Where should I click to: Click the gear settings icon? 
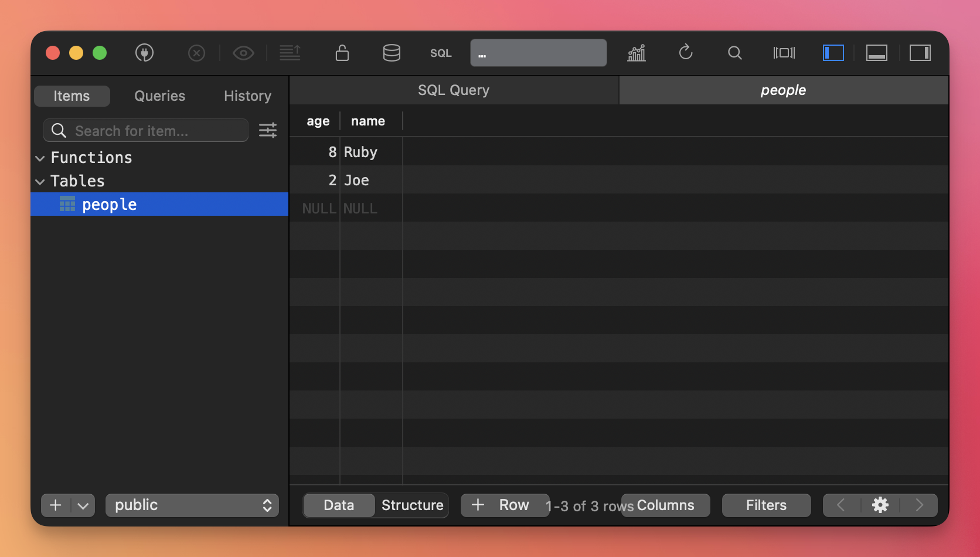coord(880,505)
